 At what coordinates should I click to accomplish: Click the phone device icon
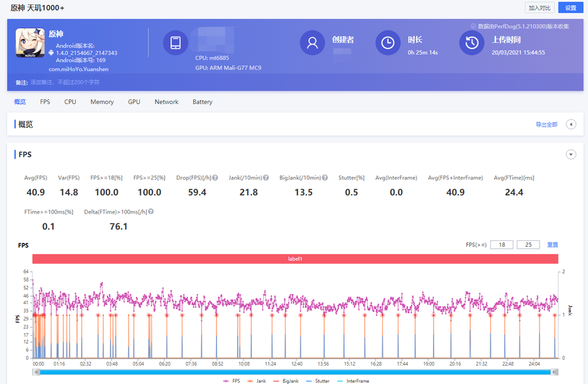[x=175, y=43]
